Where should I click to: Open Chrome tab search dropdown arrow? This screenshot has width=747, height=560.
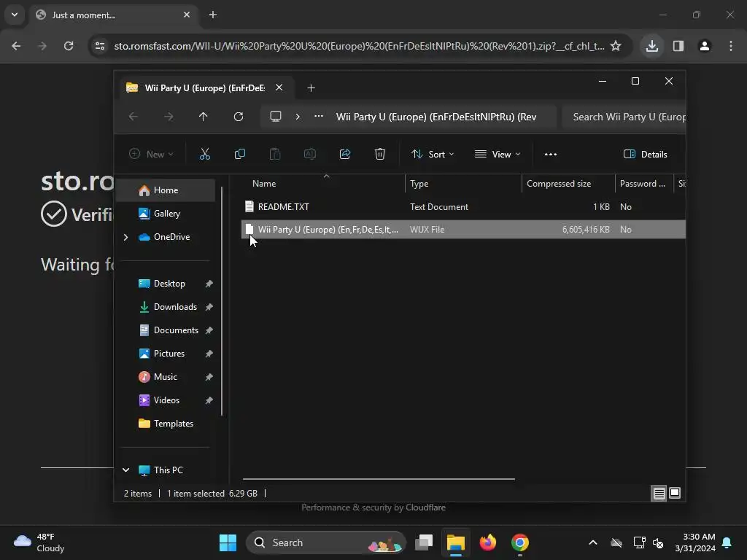(x=15, y=15)
